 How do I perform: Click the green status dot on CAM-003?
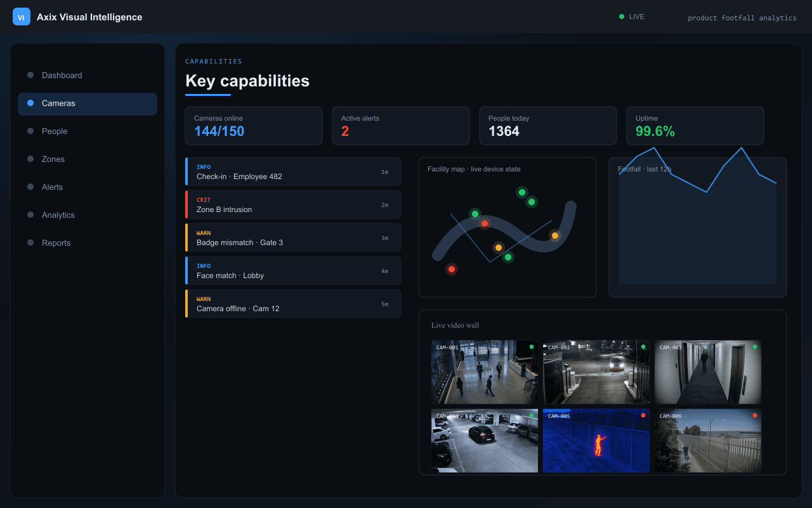tap(755, 347)
